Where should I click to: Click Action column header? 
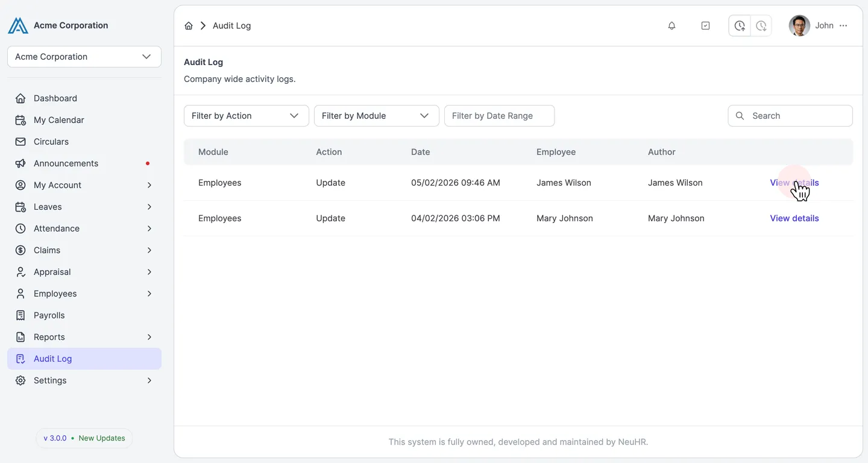(x=329, y=152)
